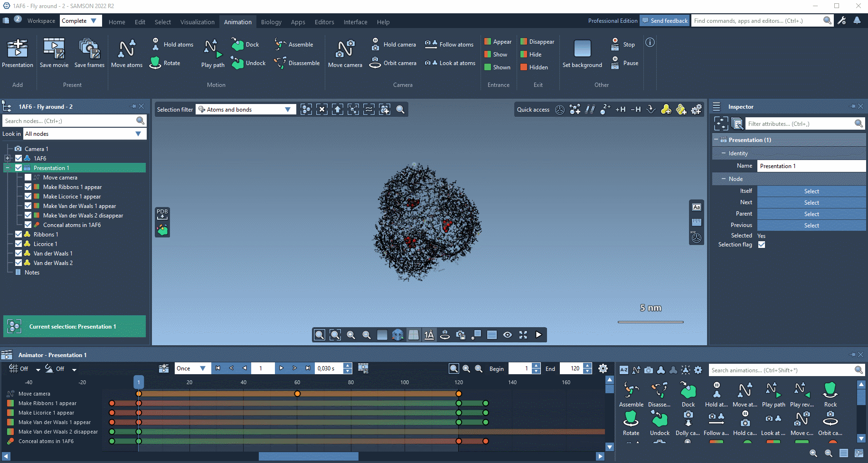Click the Orbit camera icon in ribbon

click(375, 63)
